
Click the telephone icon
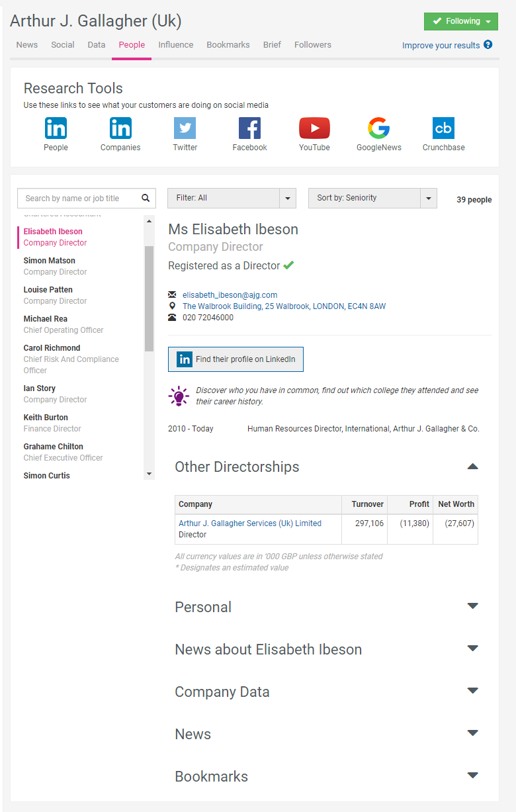click(x=173, y=318)
